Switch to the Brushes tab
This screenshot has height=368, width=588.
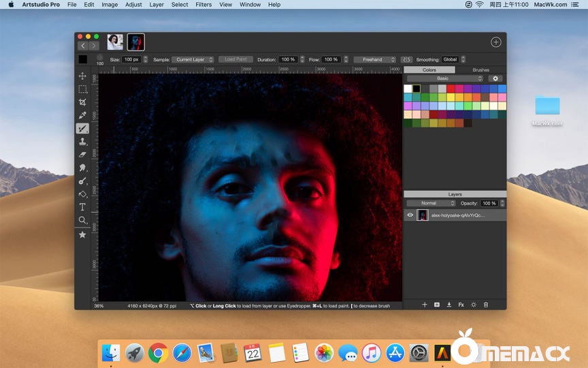[x=480, y=70]
